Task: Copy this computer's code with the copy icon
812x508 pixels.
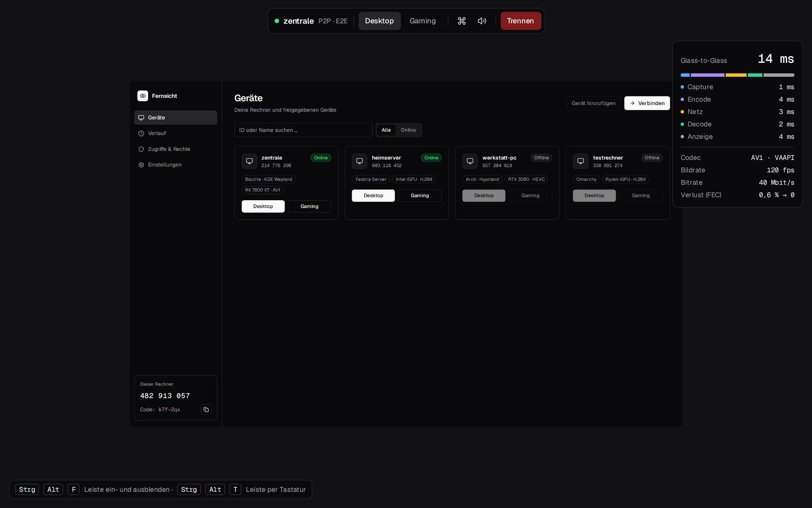Action: [206, 409]
